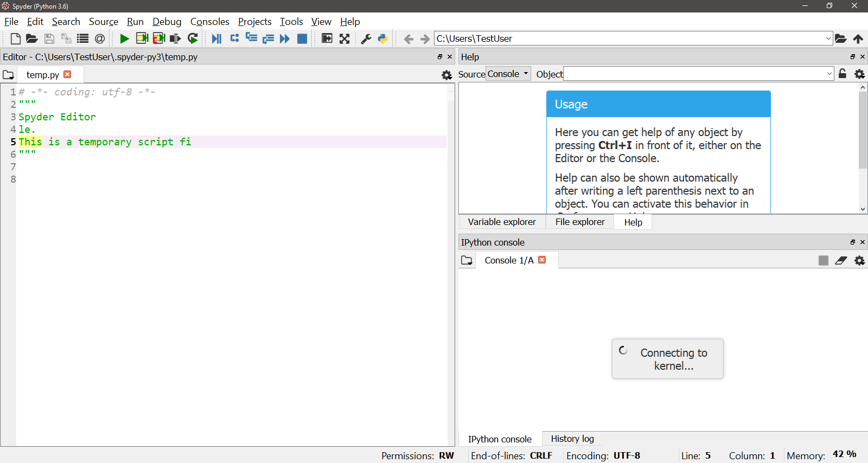Open the File menu
The width and height of the screenshot is (868, 463).
pos(11,22)
